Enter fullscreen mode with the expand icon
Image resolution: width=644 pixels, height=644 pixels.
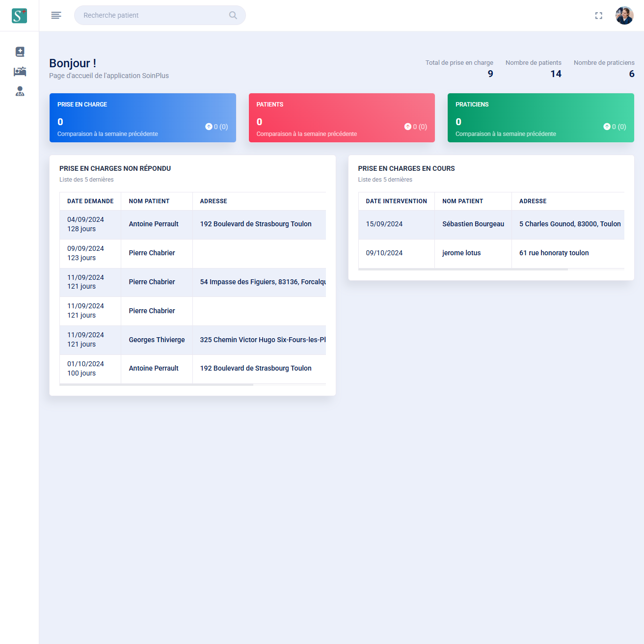click(x=598, y=16)
